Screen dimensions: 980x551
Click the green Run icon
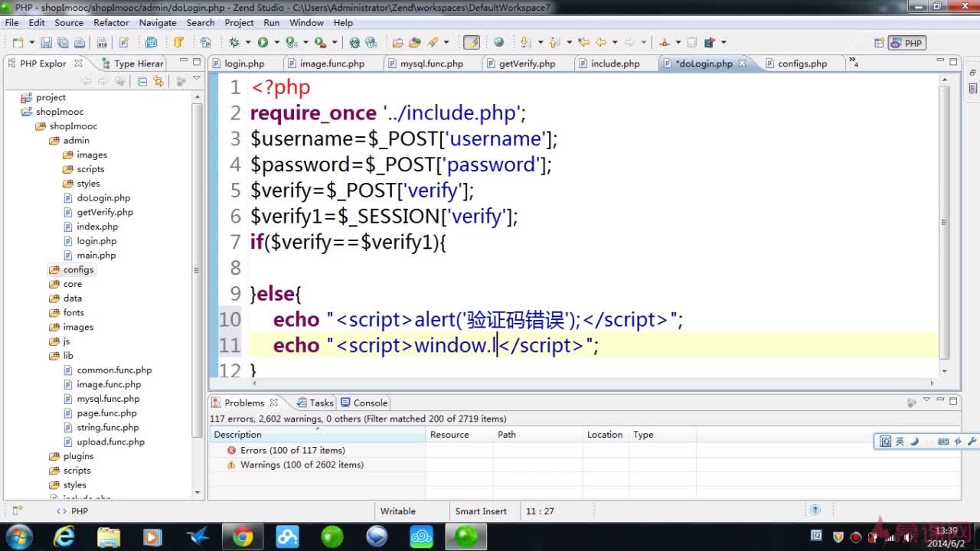(263, 43)
